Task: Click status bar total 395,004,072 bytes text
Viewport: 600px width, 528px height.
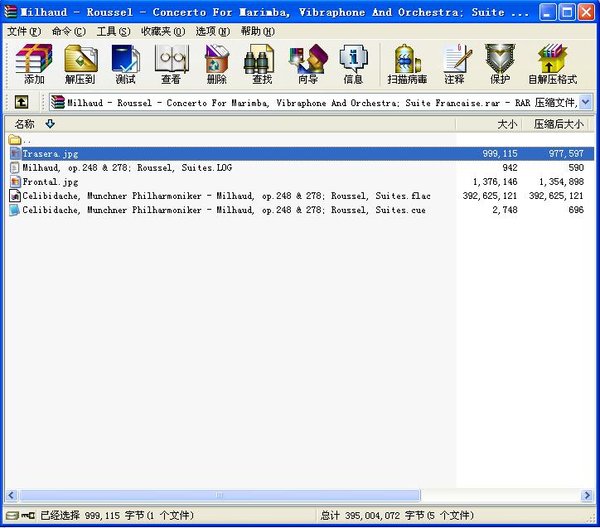Action: (397, 516)
